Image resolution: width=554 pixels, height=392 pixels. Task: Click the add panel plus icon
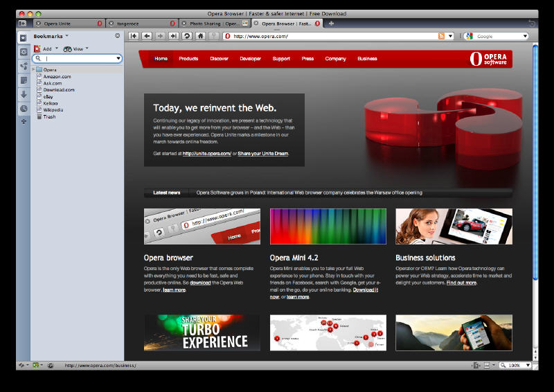click(x=24, y=121)
